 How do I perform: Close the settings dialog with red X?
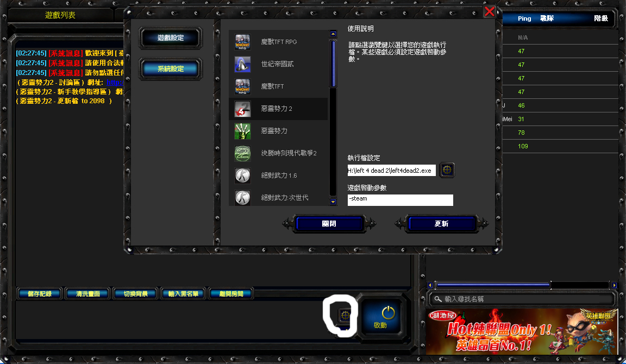[x=490, y=11]
